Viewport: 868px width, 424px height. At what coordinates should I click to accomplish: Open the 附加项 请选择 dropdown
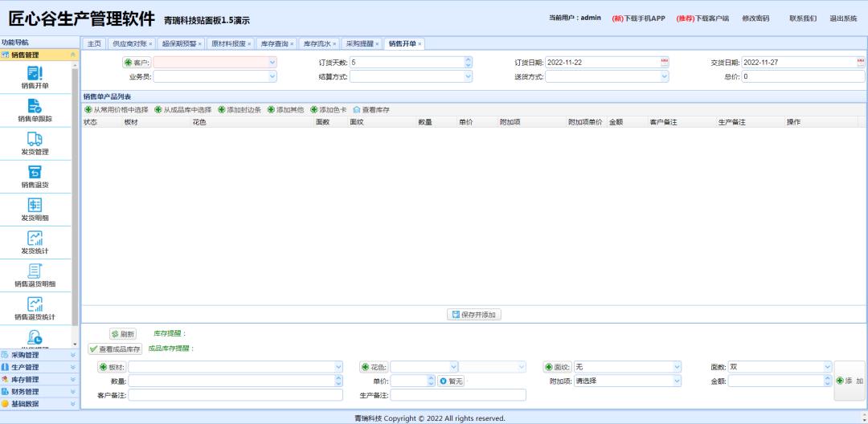tap(677, 381)
